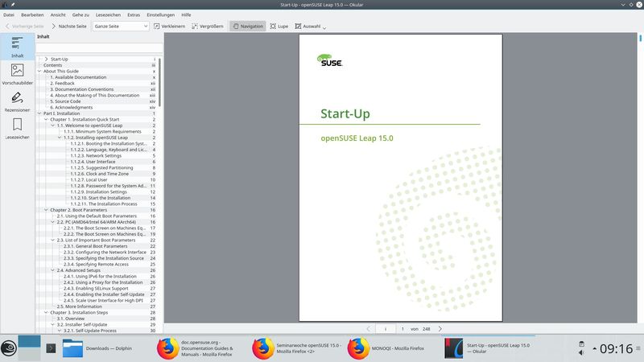Collapse Chapter 3. Installation Steps node
Screen dimensions: 644x362
click(46, 312)
